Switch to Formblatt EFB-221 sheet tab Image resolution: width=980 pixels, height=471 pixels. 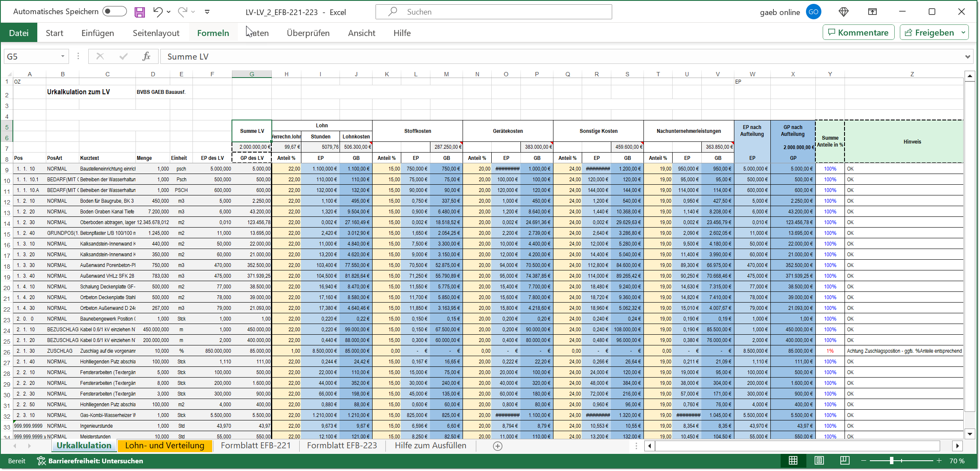[x=256, y=446]
